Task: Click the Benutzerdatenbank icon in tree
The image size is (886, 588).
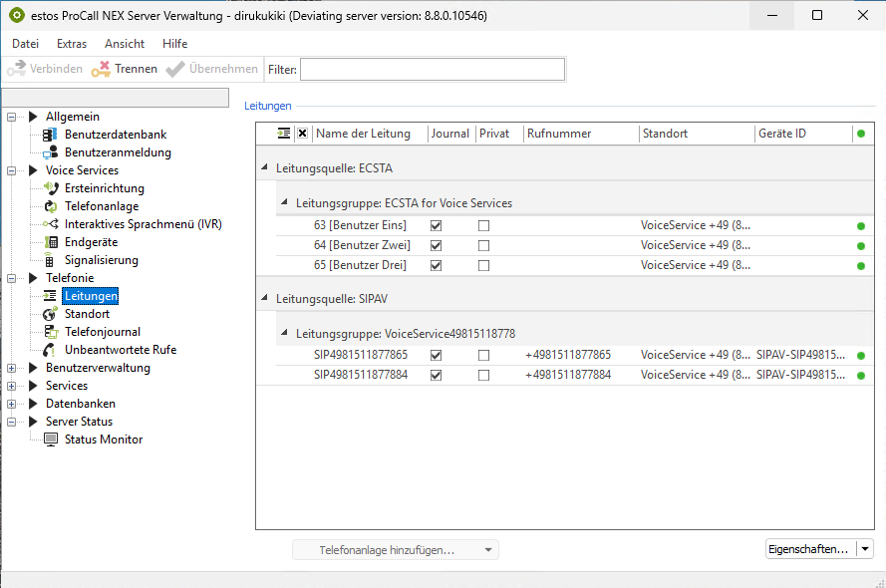Action: (x=51, y=135)
